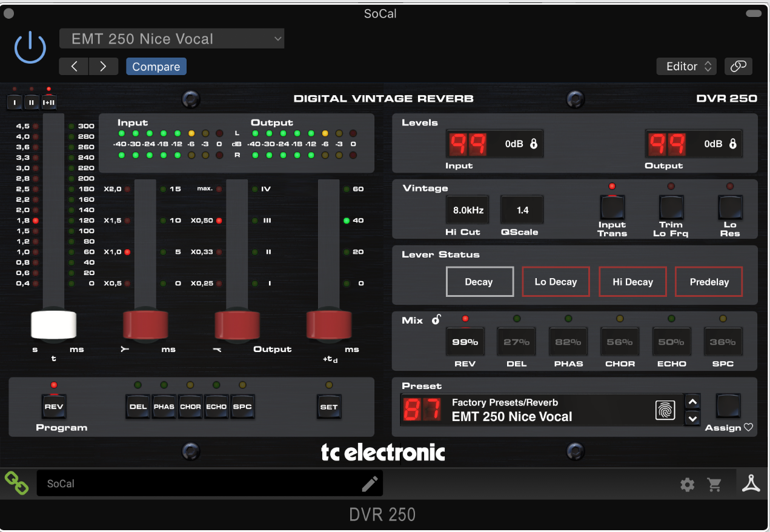Toggle the Output level lock icon
This screenshot has height=532, width=770.
click(732, 144)
